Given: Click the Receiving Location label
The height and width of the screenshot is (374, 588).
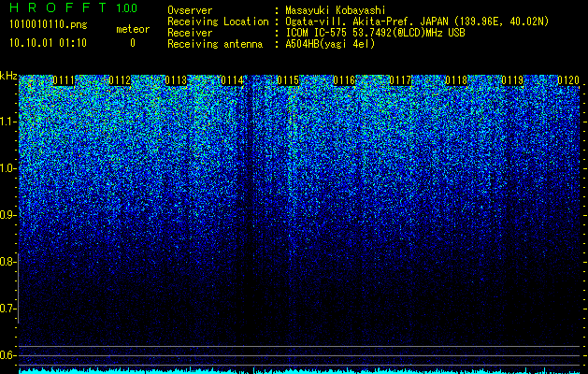Looking at the screenshot, I should pos(218,22).
